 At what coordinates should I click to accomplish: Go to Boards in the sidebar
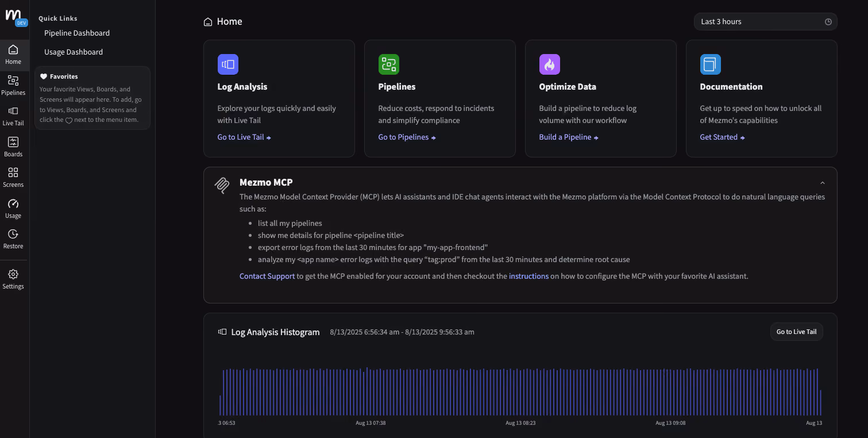click(13, 147)
